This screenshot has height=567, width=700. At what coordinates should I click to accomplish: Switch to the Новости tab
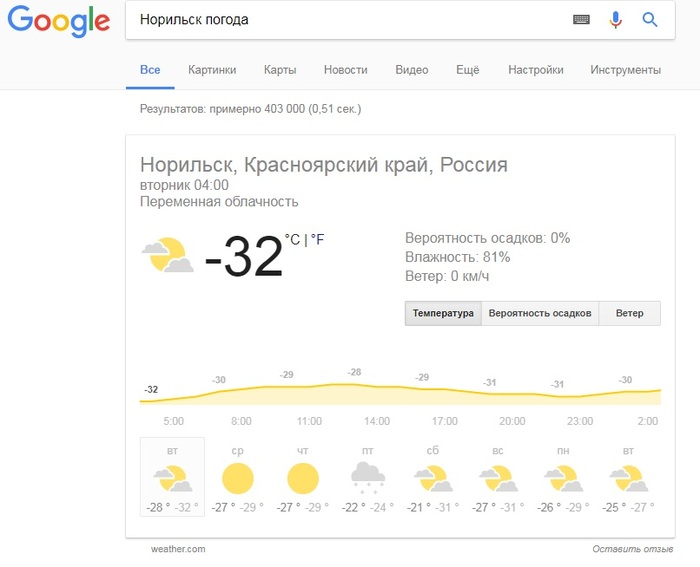click(x=345, y=70)
